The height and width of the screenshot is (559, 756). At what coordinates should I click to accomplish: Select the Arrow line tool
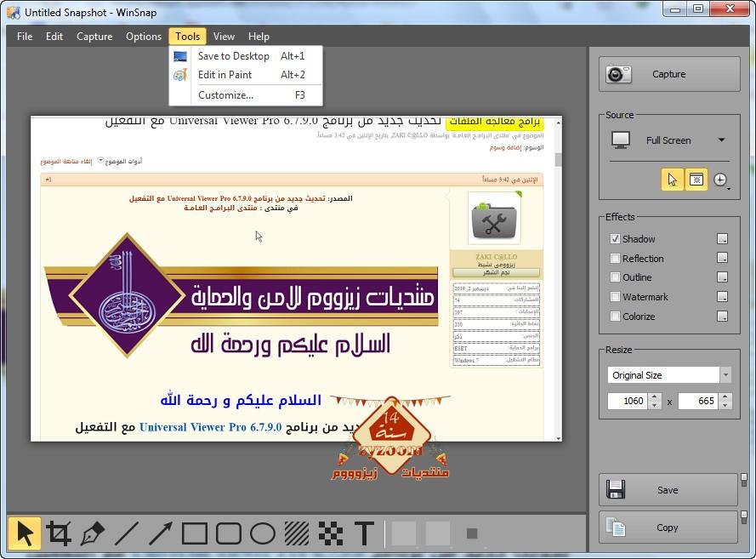[x=161, y=533]
